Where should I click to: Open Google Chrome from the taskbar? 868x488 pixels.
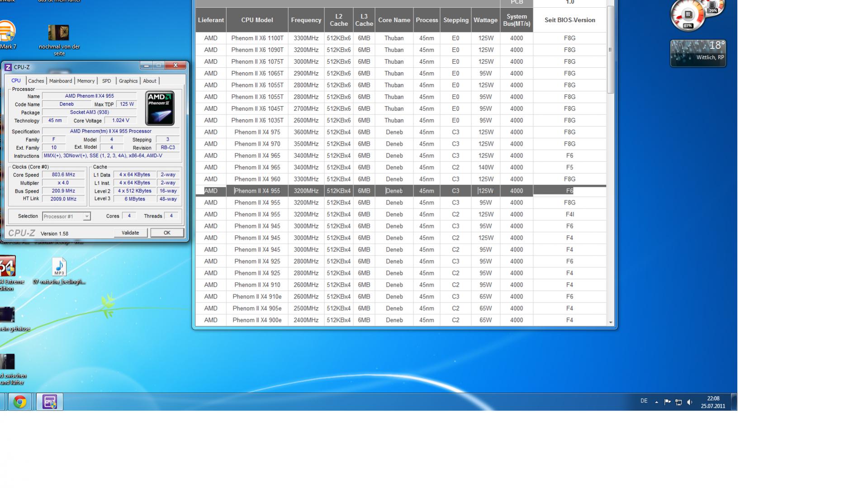[x=19, y=402]
